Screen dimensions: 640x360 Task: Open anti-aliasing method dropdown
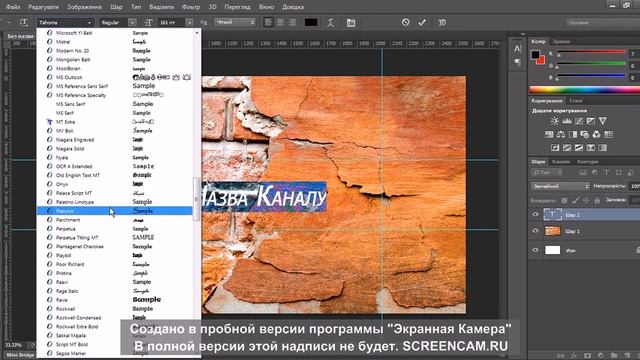[x=235, y=22]
